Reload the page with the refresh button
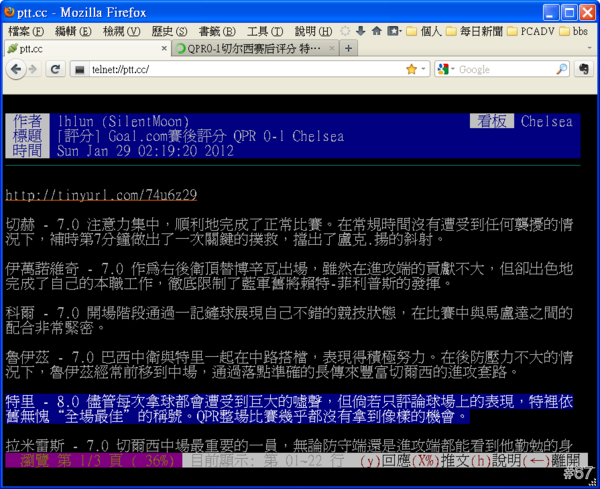The height and width of the screenshot is (489, 600). (x=55, y=69)
